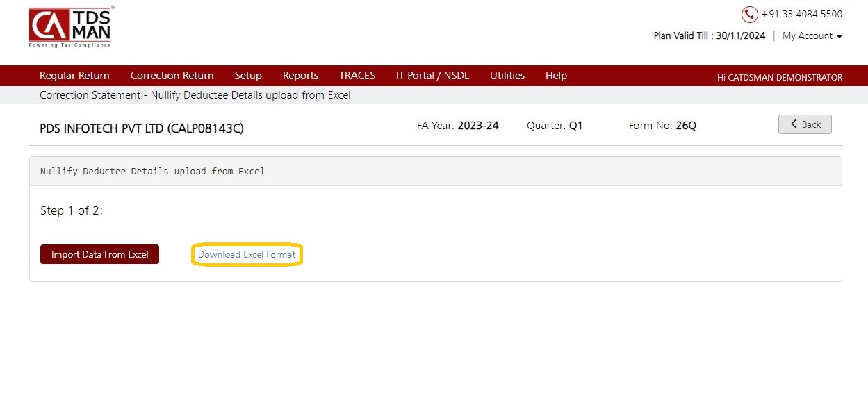868x398 pixels.
Task: Click the PDS INFOTECH PVT LTD deductor name
Action: (x=142, y=128)
